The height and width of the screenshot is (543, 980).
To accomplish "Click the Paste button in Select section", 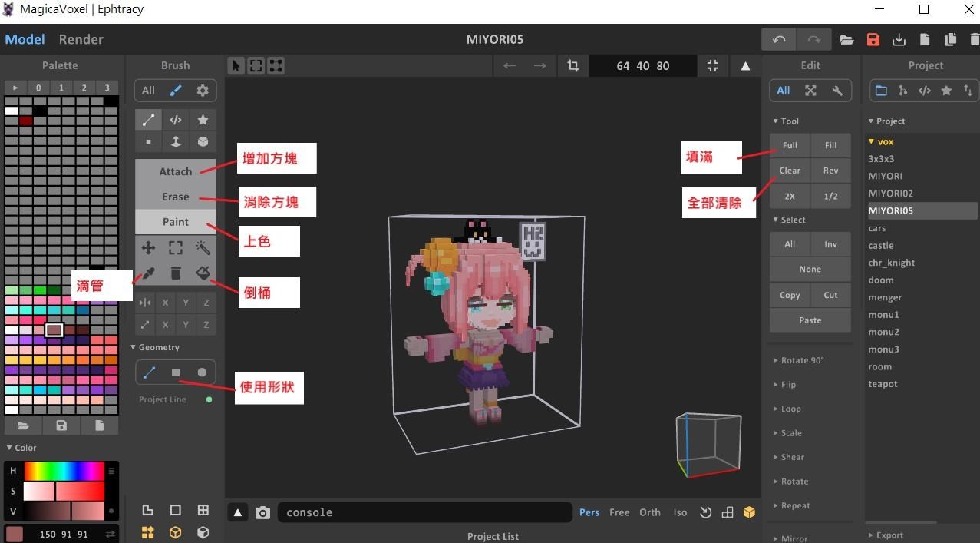I will pyautogui.click(x=810, y=320).
